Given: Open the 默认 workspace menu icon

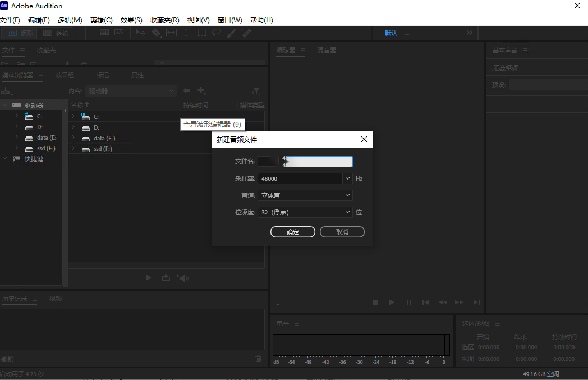Looking at the screenshot, I should click(x=407, y=33).
